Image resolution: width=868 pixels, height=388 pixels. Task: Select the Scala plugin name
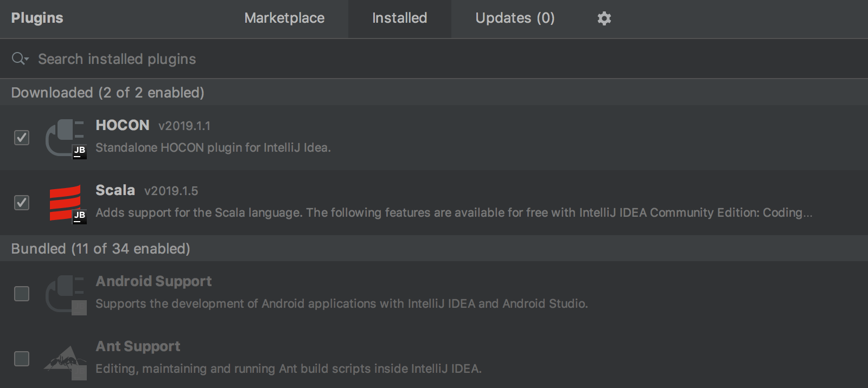point(115,190)
